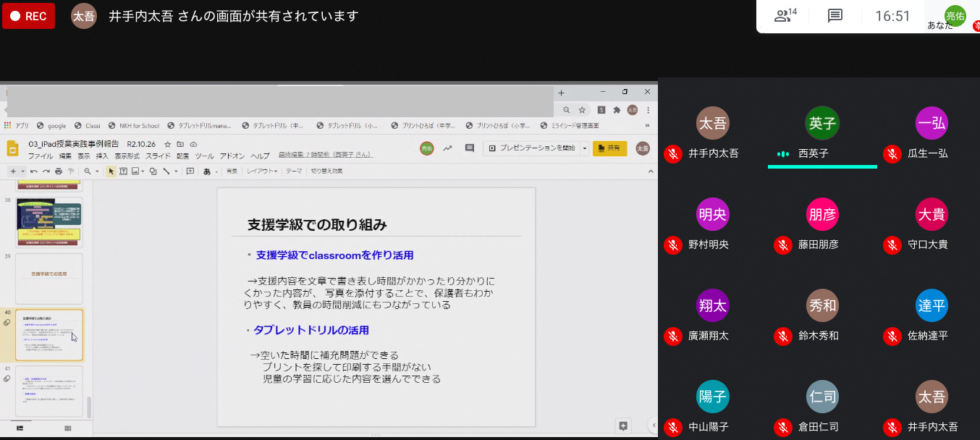
Task: Open the アドオン menu
Action: [x=232, y=156]
